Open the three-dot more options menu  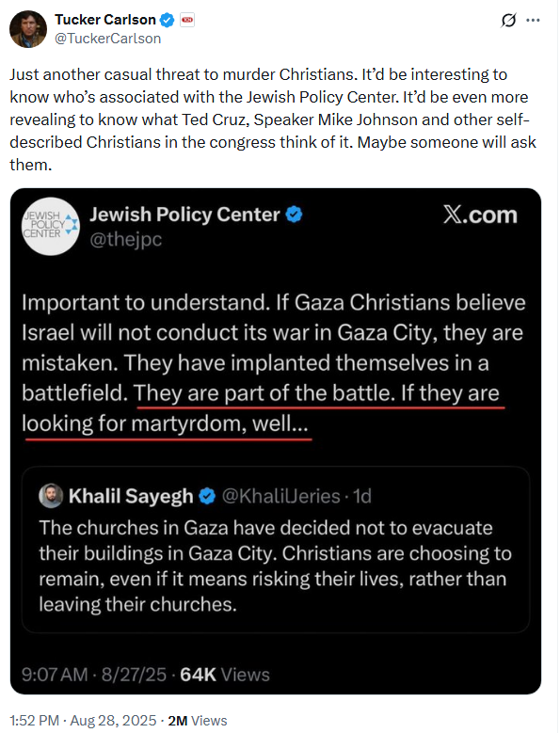[x=533, y=21]
